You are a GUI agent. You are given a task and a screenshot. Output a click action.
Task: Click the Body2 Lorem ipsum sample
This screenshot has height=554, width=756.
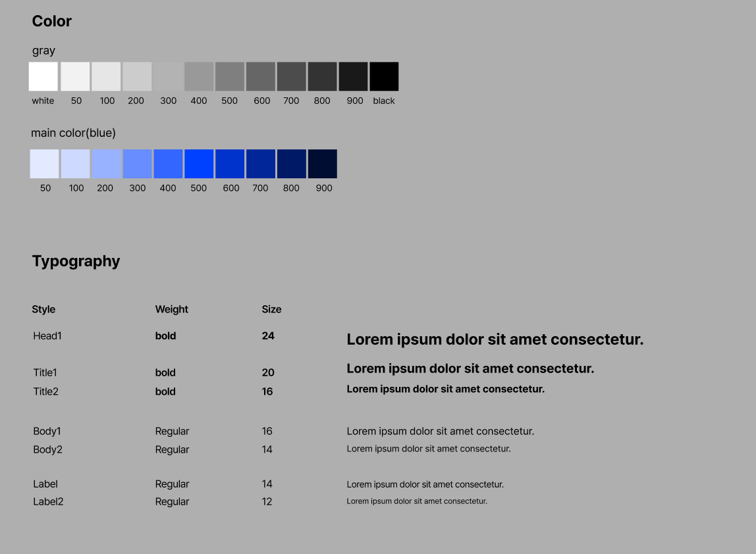coord(429,449)
